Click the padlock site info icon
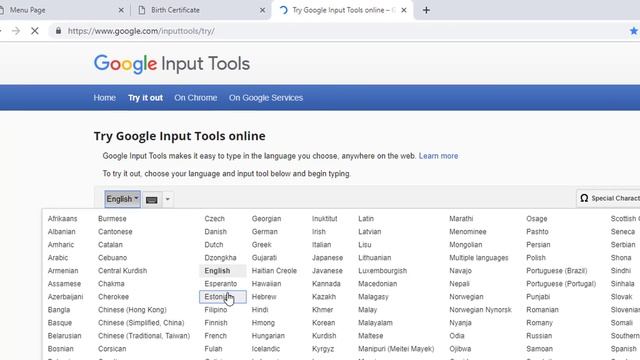Image resolution: width=640 pixels, height=360 pixels. click(58, 31)
